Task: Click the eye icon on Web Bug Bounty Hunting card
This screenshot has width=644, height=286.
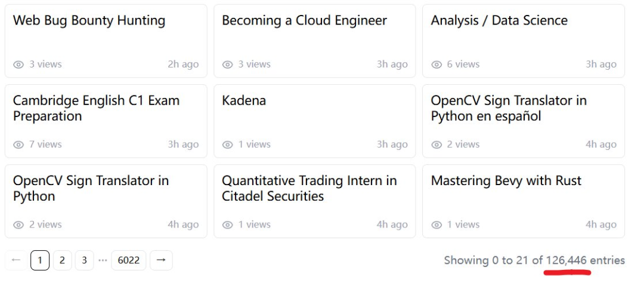Action: click(18, 64)
